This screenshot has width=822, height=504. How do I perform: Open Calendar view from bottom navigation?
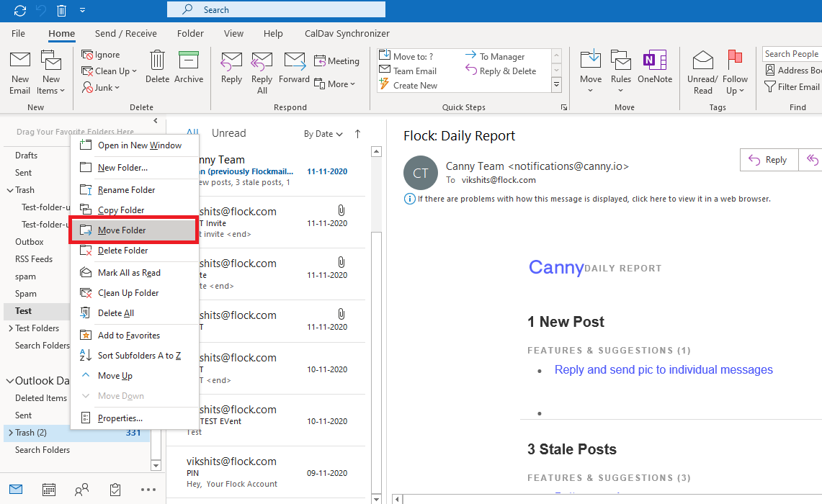[49, 490]
